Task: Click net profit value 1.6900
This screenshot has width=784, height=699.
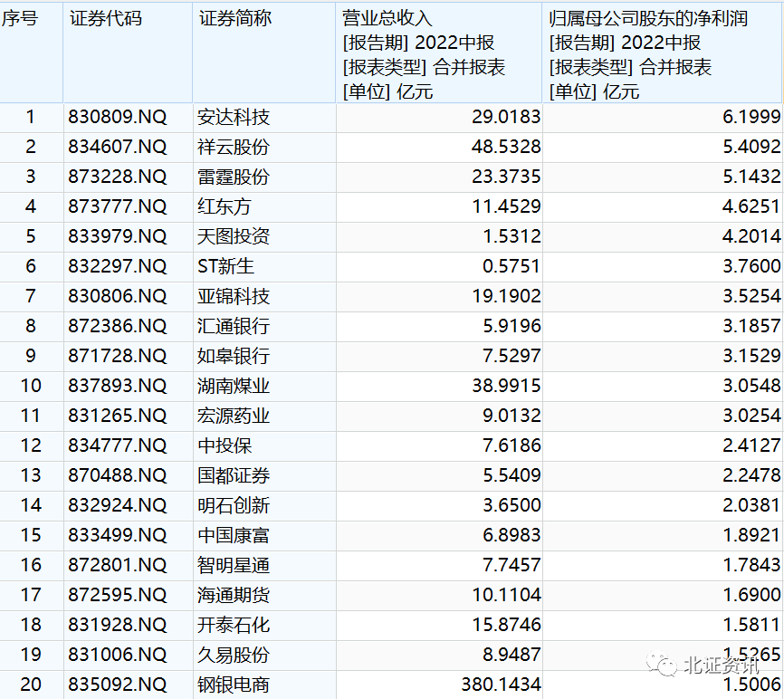Action: (751, 595)
